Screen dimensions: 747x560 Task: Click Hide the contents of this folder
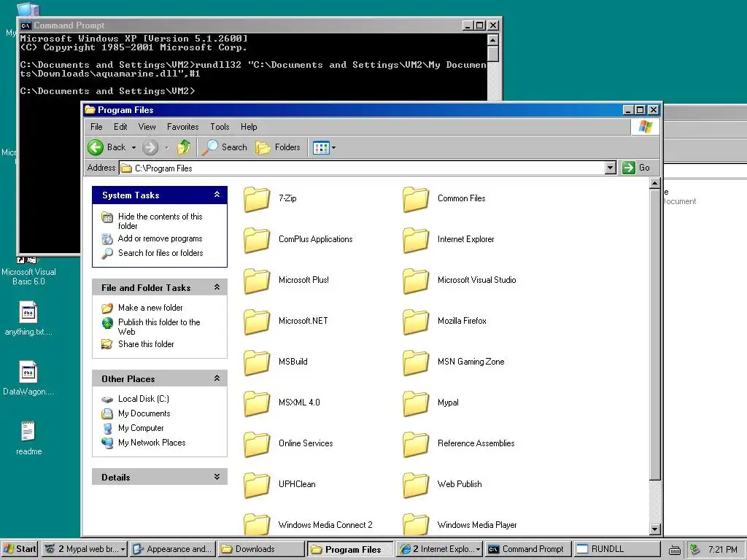[x=160, y=221]
